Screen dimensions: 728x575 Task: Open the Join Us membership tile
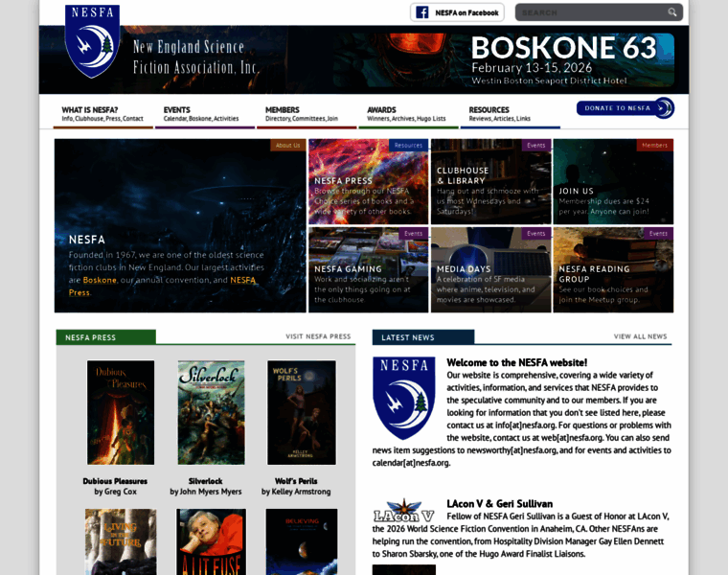(613, 181)
